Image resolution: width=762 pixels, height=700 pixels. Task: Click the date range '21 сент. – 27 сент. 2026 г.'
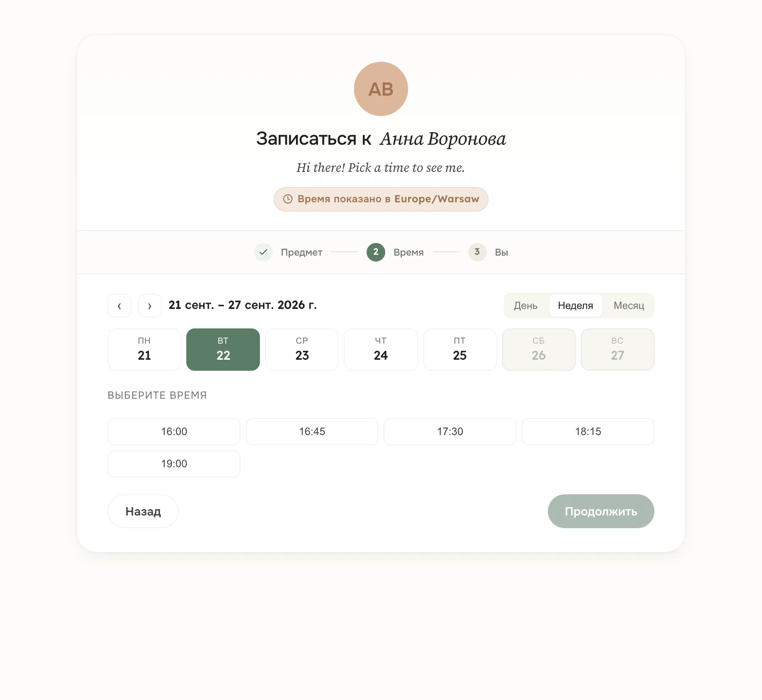point(243,305)
